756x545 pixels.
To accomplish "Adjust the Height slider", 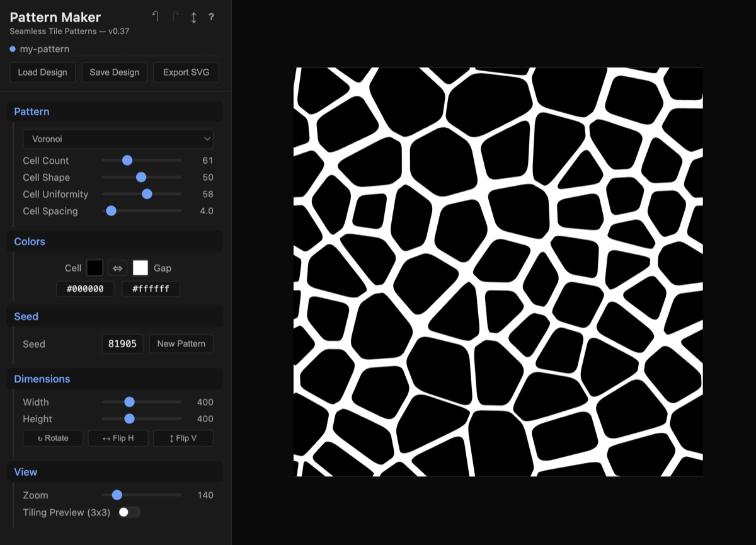I will click(141, 419).
